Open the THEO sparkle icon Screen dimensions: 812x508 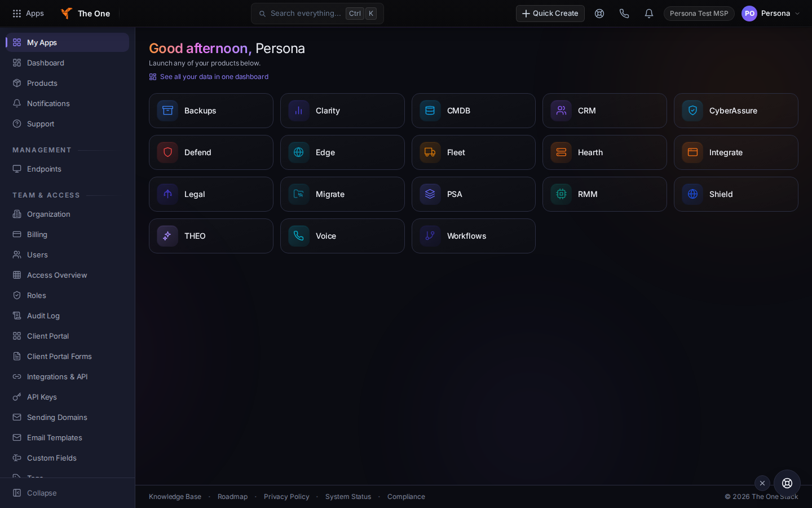pos(167,236)
